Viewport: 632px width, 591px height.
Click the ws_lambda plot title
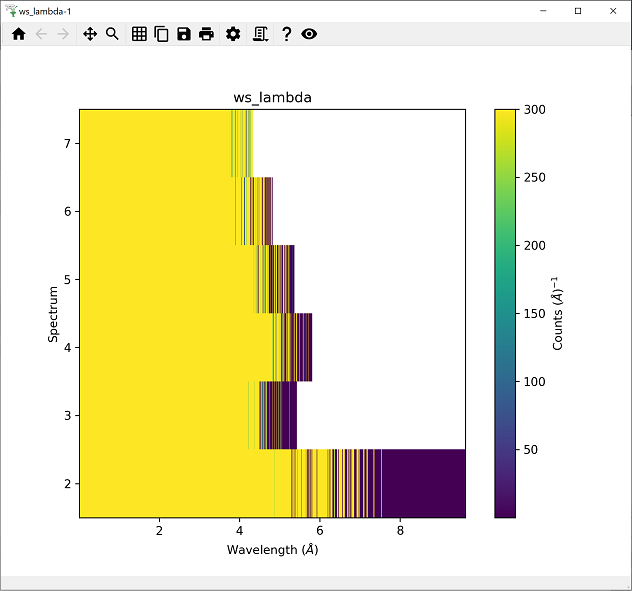(x=272, y=97)
